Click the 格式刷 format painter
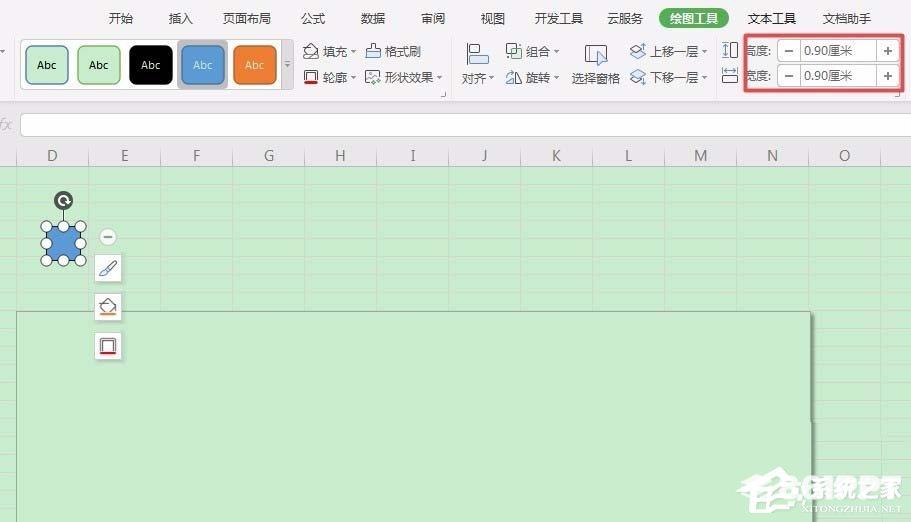 tap(393, 51)
